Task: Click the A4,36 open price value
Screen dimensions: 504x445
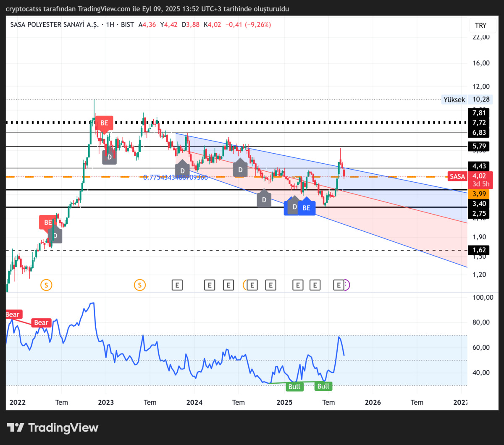Action: point(147,25)
